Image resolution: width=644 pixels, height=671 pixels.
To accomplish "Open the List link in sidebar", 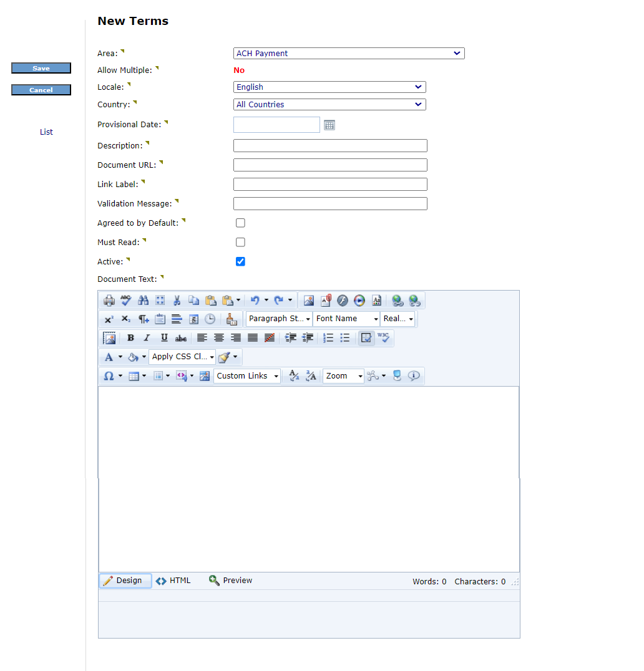I will [46, 132].
